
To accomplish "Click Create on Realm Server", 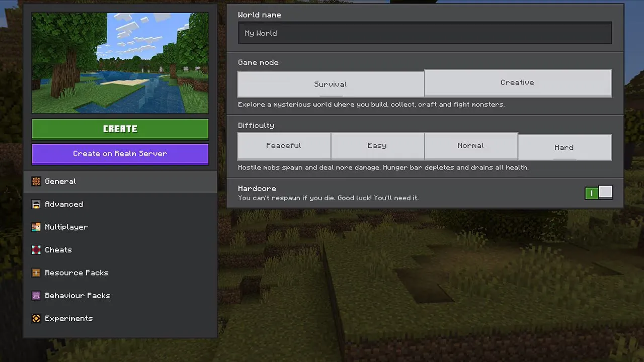I will click(120, 154).
